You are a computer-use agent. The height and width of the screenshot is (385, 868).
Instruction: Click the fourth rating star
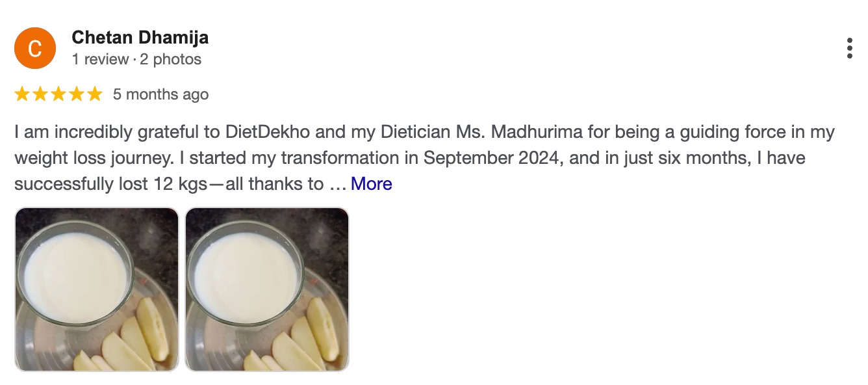pos(77,94)
